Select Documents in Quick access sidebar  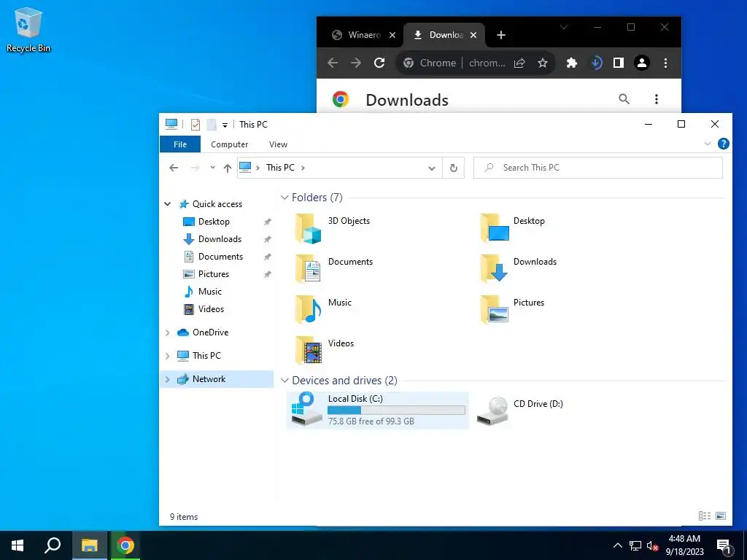pyautogui.click(x=220, y=257)
